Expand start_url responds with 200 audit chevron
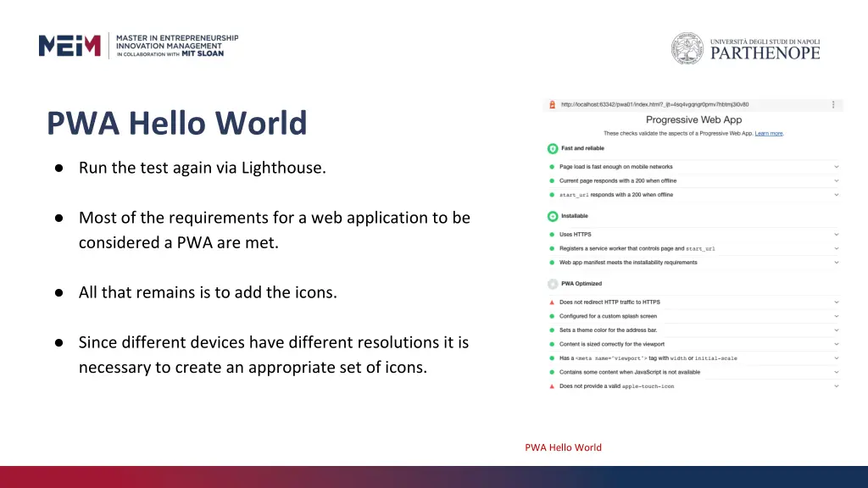This screenshot has width=868, height=488. (x=837, y=195)
